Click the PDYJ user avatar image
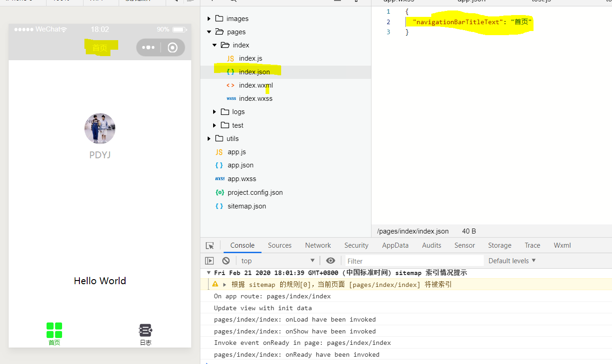The height and width of the screenshot is (364, 612). 100,129
